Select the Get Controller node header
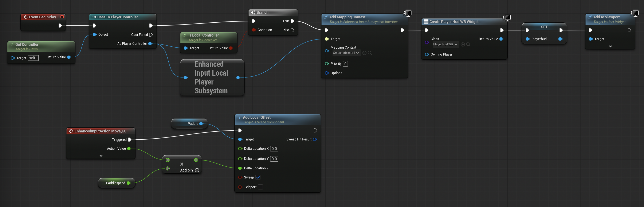 coord(41,47)
